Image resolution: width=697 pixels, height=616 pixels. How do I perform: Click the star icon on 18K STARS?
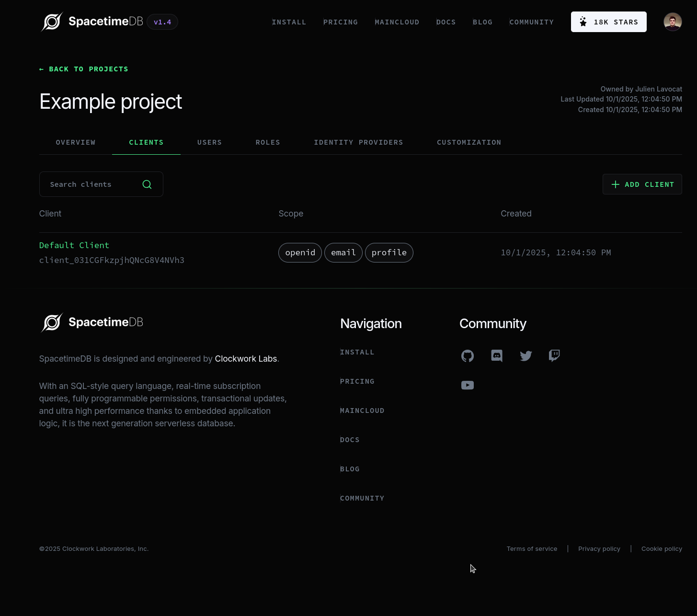click(x=583, y=22)
